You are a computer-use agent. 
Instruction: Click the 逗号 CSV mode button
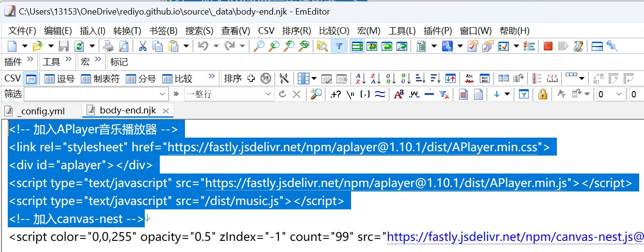(x=60, y=79)
